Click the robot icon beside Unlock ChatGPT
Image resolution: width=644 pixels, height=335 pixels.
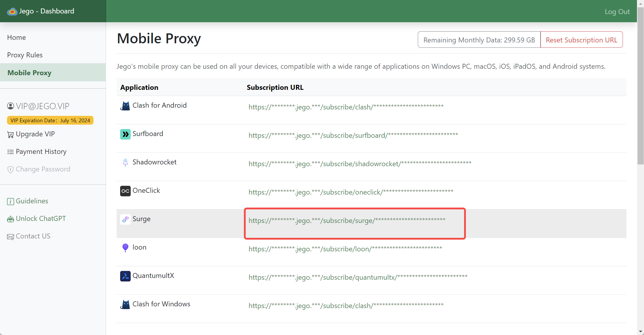click(11, 219)
